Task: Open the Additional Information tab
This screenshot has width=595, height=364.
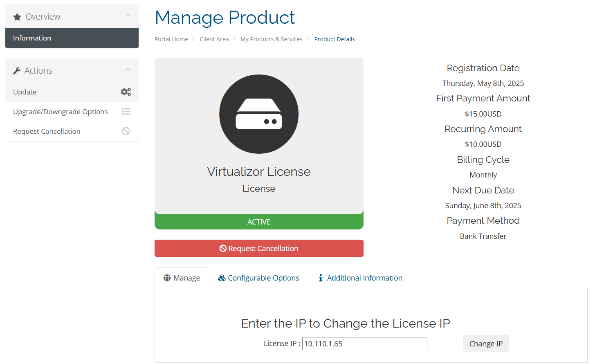Action: (360, 278)
